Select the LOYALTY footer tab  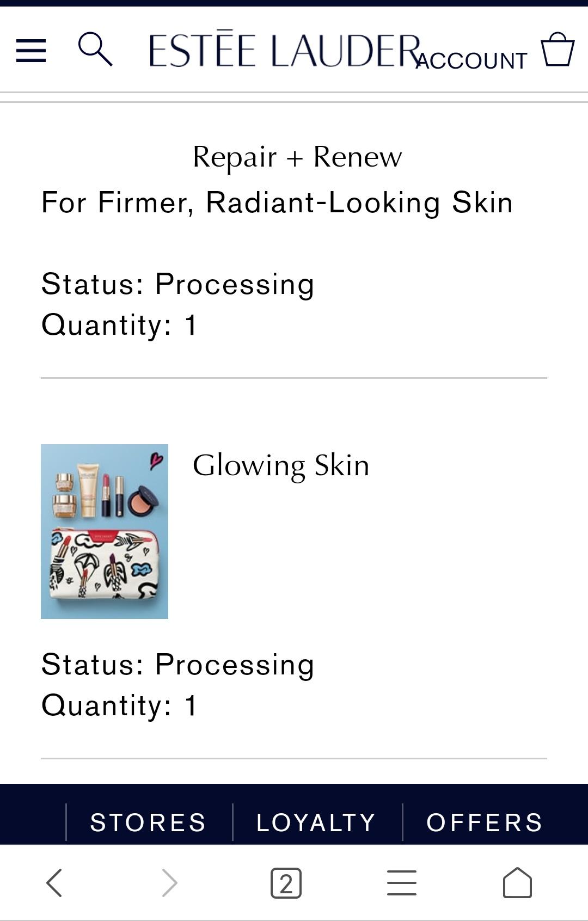(x=316, y=822)
